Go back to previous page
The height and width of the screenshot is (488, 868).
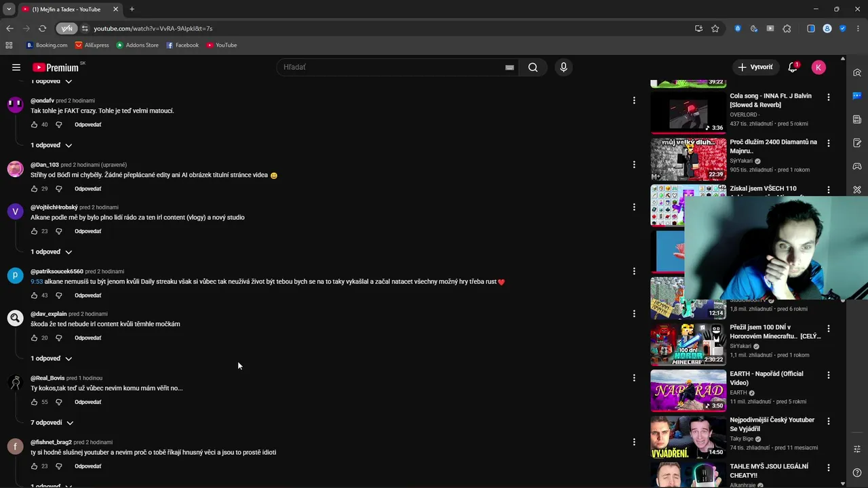pos(9,28)
